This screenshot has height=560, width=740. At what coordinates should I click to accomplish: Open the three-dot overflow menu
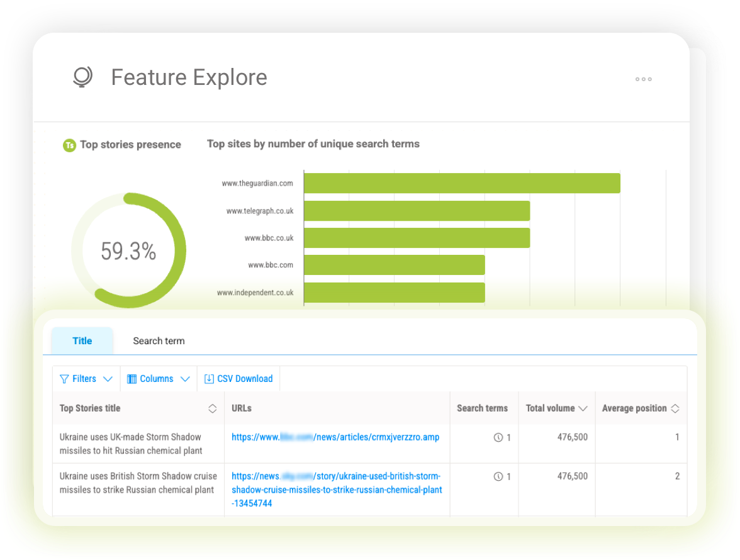(x=643, y=79)
